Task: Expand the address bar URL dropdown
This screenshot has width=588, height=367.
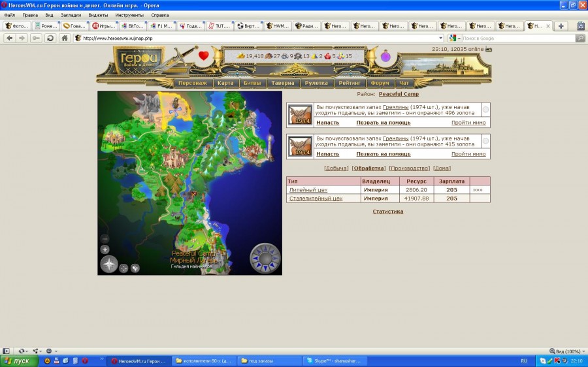Action: pyautogui.click(x=441, y=38)
